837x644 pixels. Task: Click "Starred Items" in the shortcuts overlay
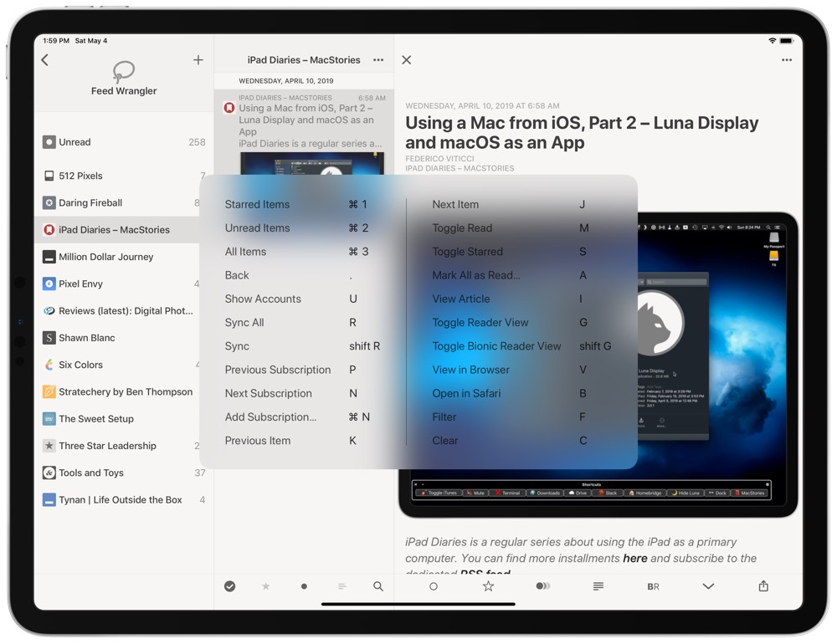pos(257,204)
